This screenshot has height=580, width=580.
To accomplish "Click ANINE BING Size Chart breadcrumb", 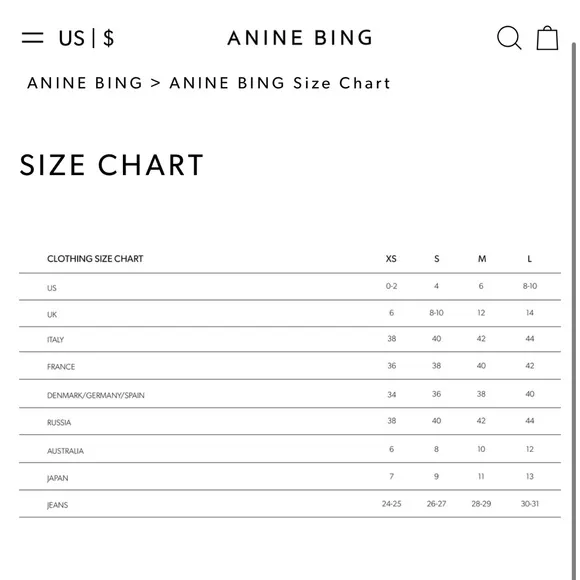I will point(280,83).
